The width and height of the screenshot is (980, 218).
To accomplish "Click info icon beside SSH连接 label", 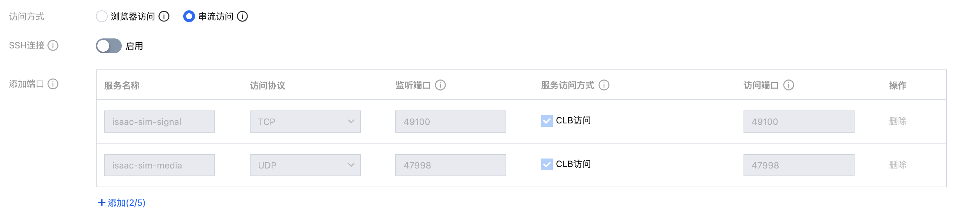I will pos(53,45).
